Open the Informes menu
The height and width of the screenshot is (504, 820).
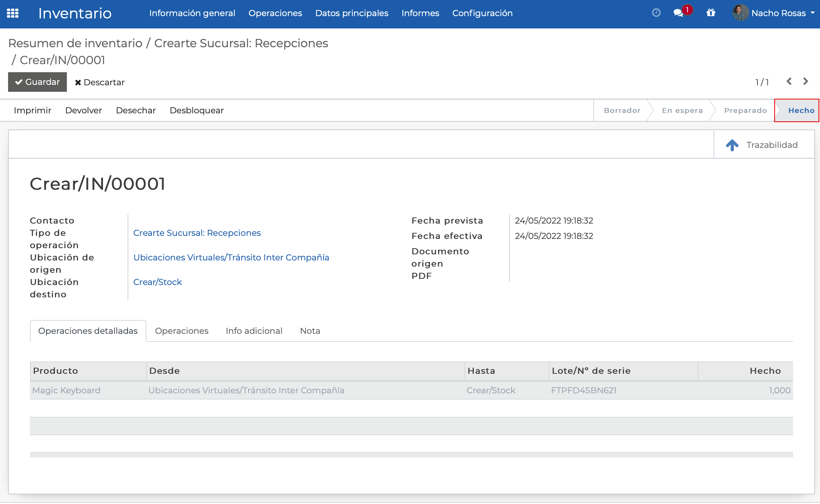click(420, 13)
